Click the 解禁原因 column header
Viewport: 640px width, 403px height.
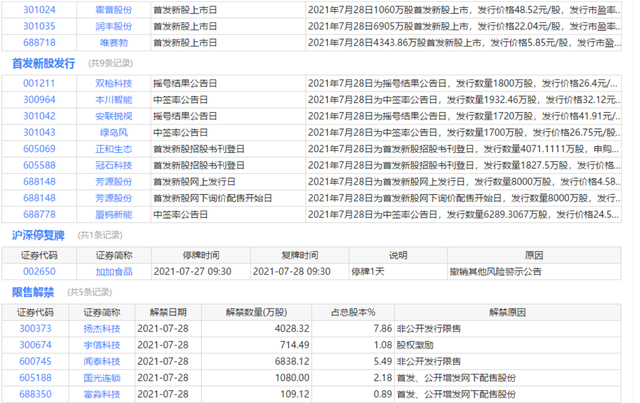[x=507, y=312]
